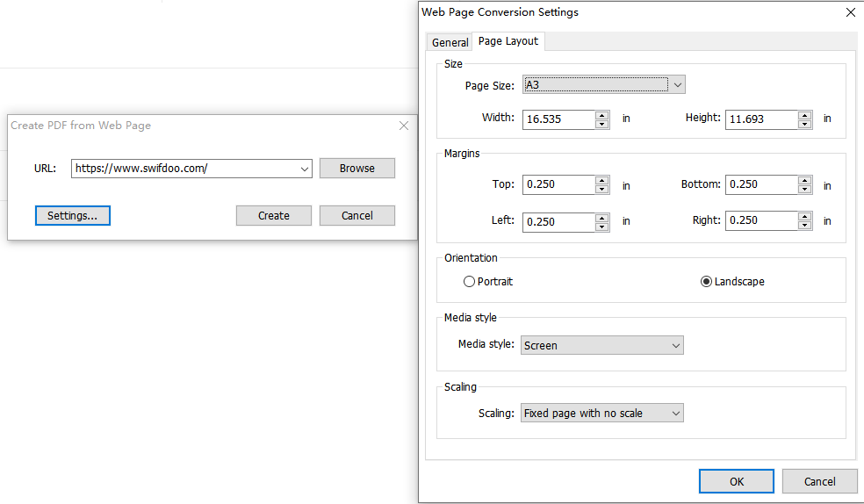864x504 pixels.
Task: Confirm settings with OK button
Action: [x=737, y=481]
